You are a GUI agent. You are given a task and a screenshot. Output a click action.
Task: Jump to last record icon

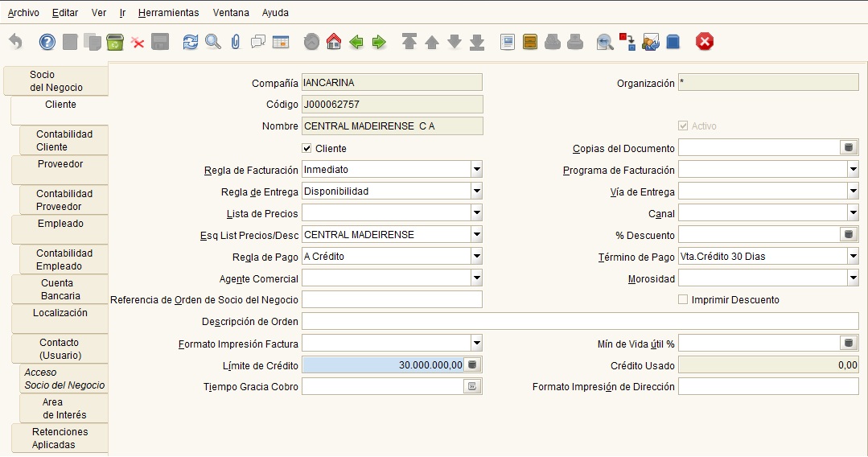477,42
